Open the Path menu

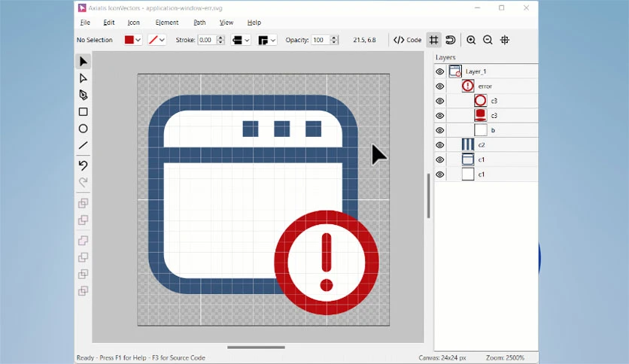pyautogui.click(x=199, y=23)
